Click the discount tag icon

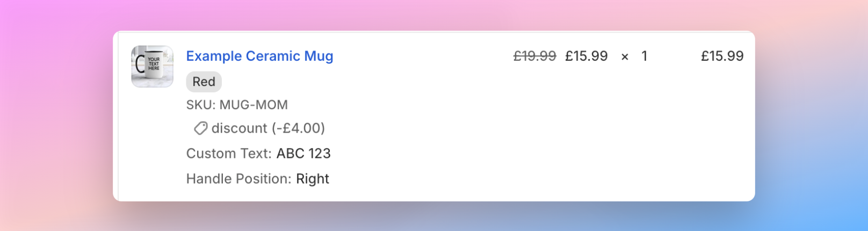200,128
